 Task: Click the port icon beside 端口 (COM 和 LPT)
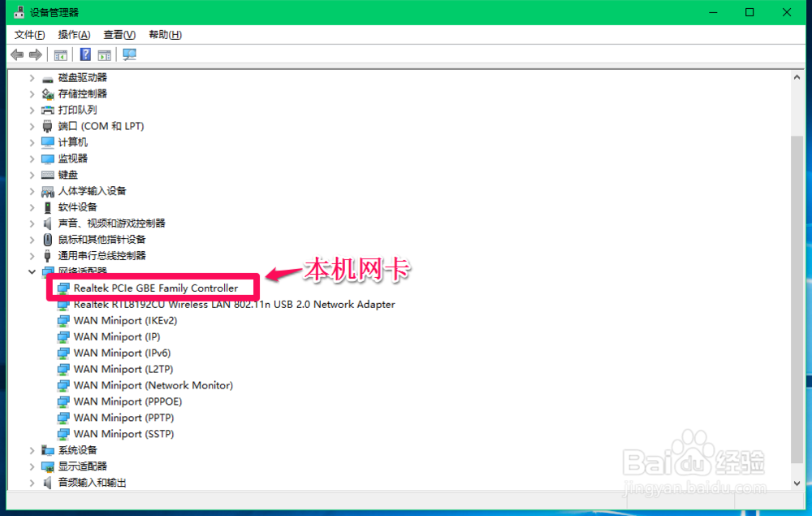48,127
